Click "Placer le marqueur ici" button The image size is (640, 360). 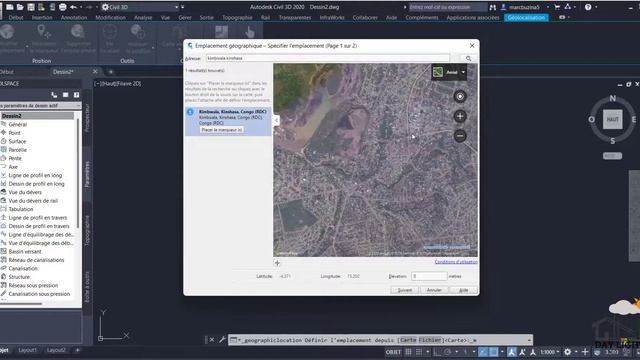pyautogui.click(x=222, y=129)
